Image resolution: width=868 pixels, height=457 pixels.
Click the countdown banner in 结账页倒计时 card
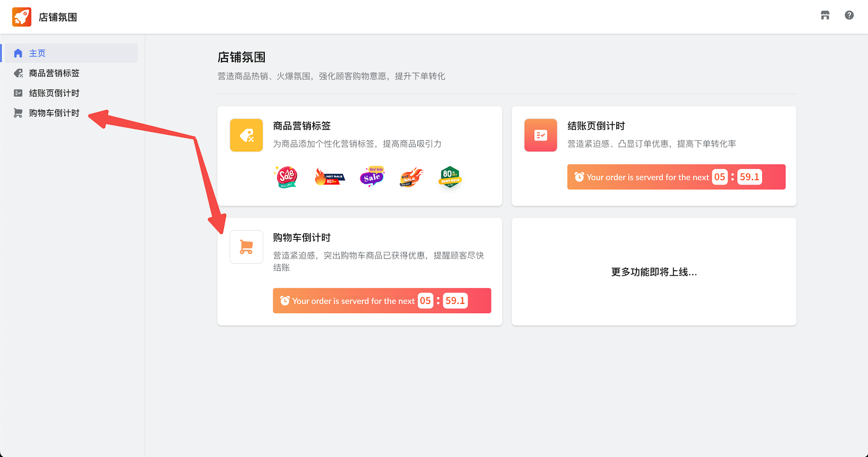click(676, 177)
